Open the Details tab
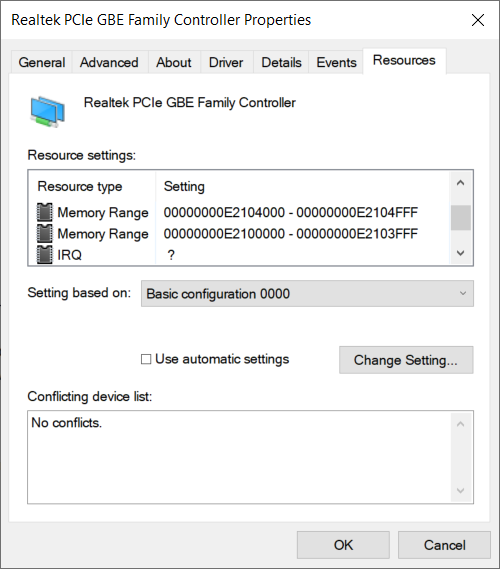This screenshot has width=500, height=569. tap(281, 62)
